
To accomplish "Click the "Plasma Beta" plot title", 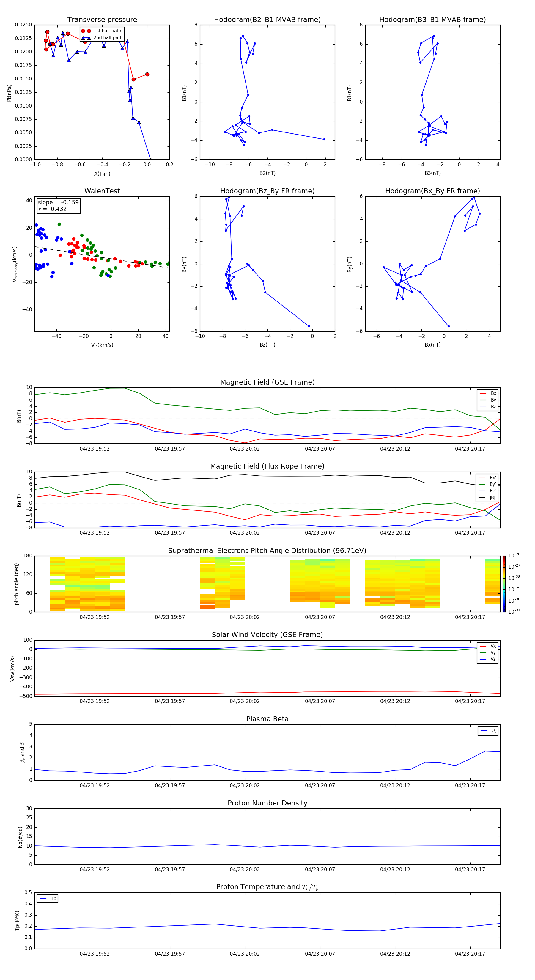I will point(267,719).
